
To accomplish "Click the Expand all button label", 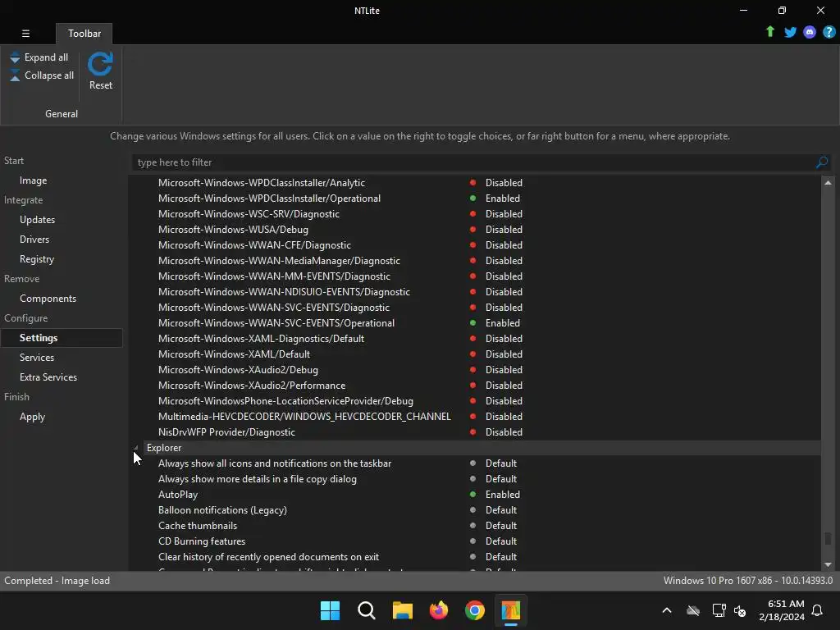I will [x=46, y=57].
